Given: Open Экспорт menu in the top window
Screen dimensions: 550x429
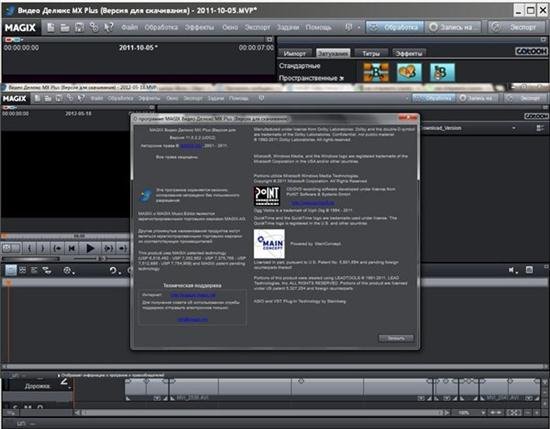Looking at the screenshot, I should click(257, 27).
